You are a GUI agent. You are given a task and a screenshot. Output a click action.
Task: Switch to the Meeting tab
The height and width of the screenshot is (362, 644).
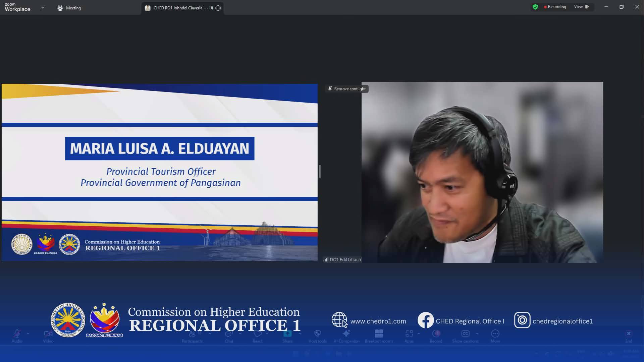tap(69, 8)
